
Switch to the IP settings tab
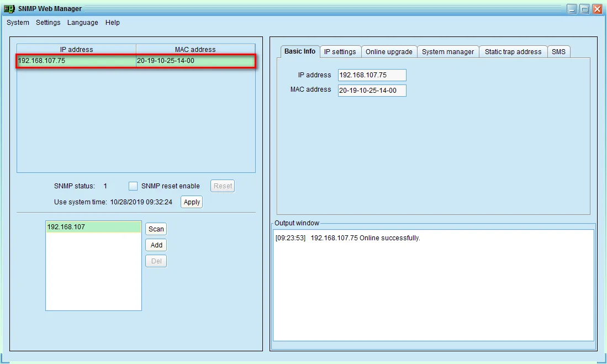pos(340,51)
